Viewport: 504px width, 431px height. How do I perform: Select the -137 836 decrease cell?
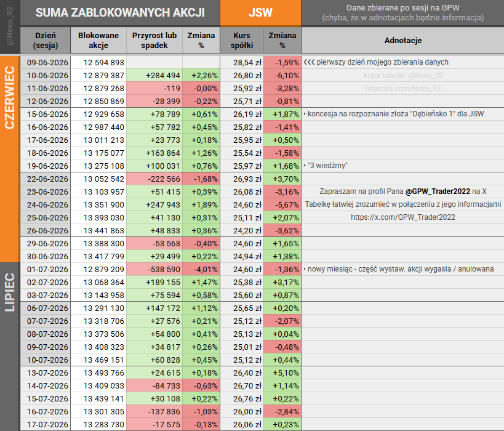pyautogui.click(x=154, y=411)
